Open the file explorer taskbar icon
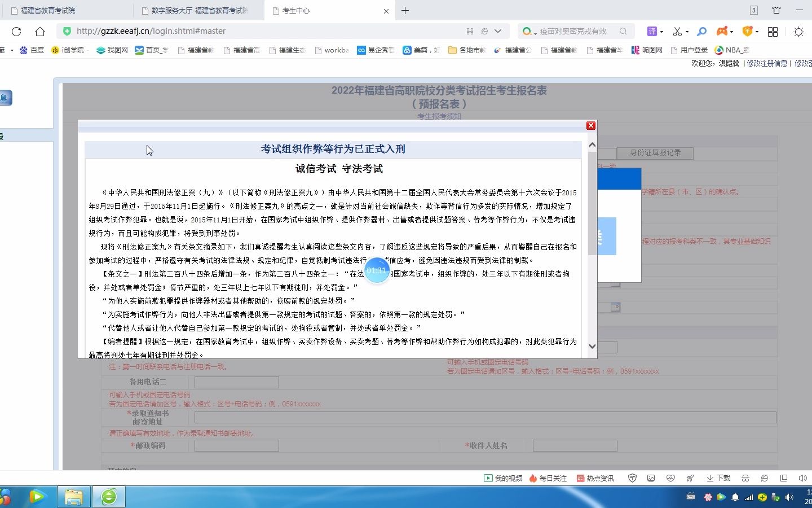This screenshot has width=812, height=508. coord(74,497)
